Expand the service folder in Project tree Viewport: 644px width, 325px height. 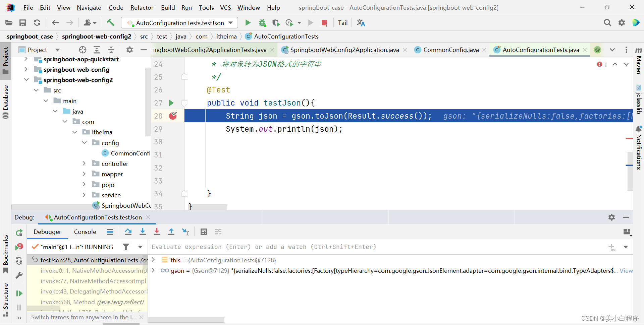[x=84, y=195]
